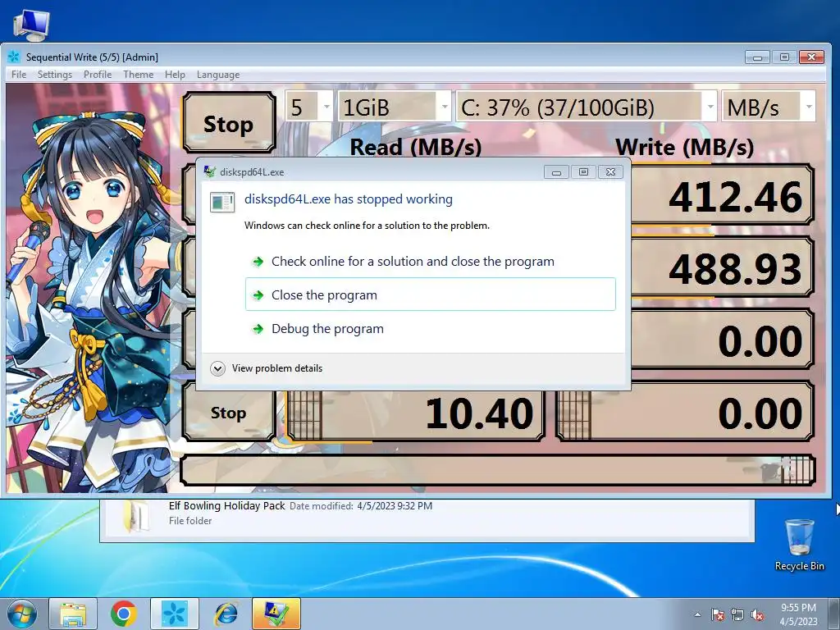840x630 pixels.
Task: Choose Close the program option
Action: (430, 294)
